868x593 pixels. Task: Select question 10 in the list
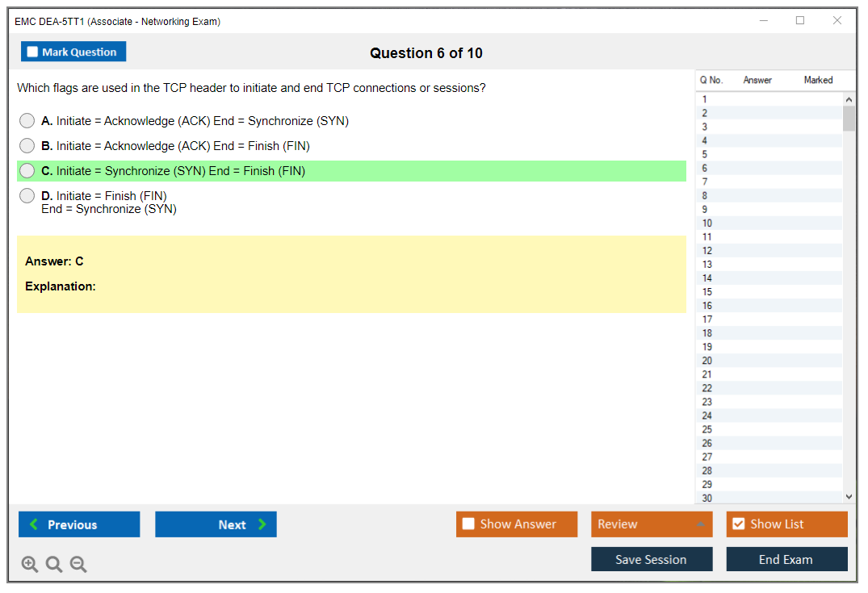[707, 223]
